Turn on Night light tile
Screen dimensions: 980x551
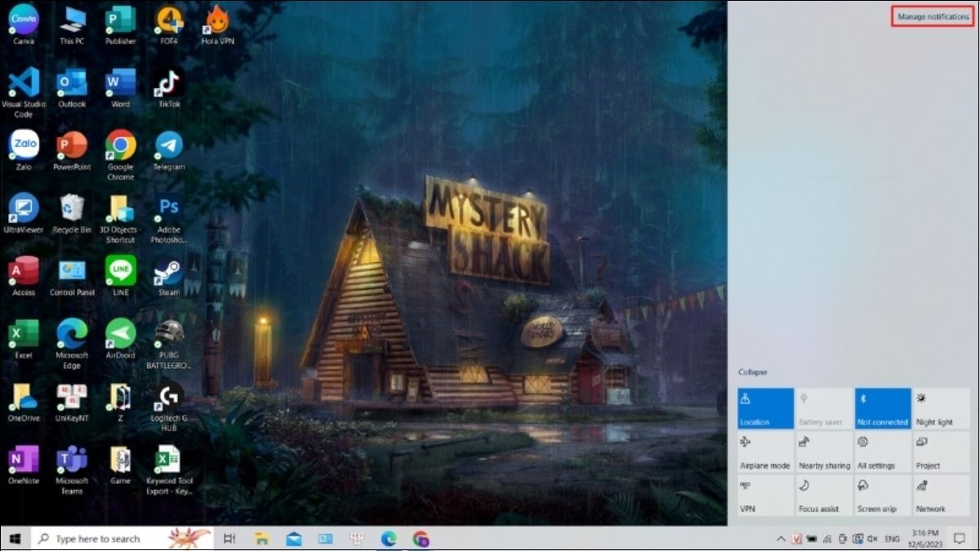(942, 408)
